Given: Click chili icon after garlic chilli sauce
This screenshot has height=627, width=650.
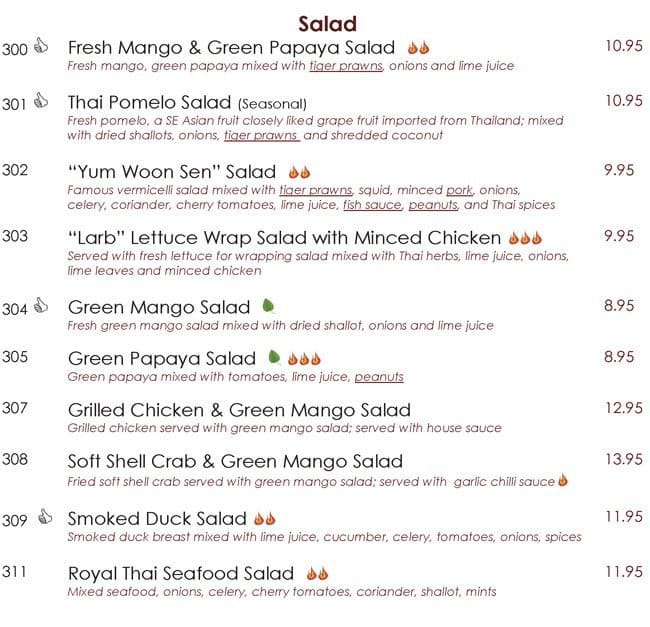Looking at the screenshot, I should [x=562, y=481].
